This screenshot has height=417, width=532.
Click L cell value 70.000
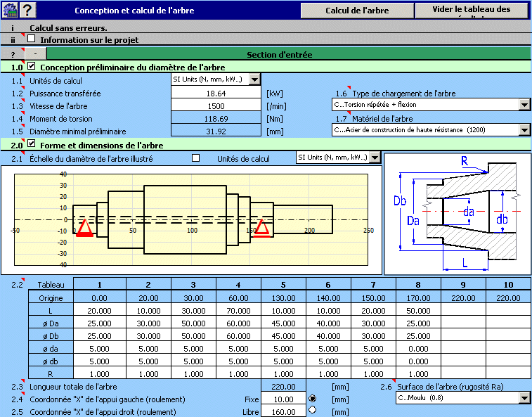tap(238, 311)
